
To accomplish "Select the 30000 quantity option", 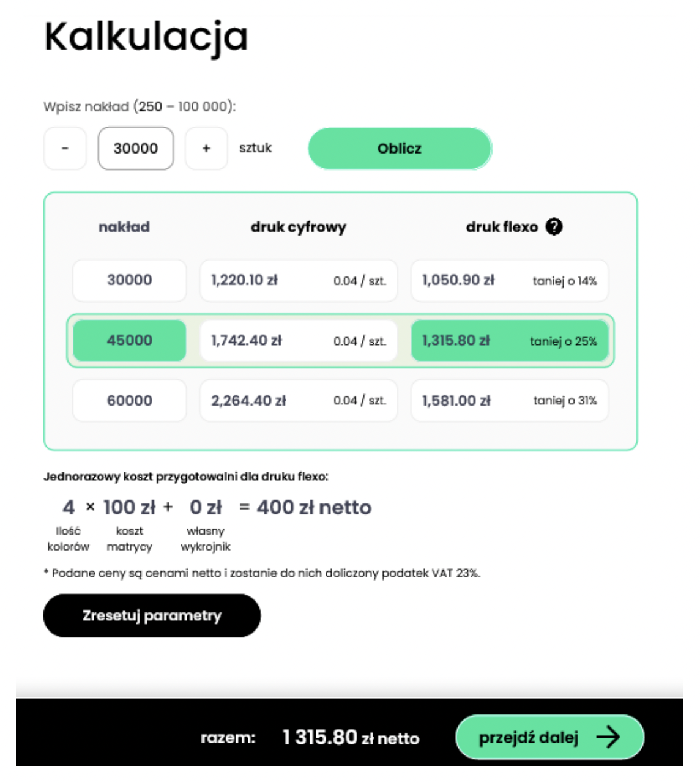I will [129, 281].
